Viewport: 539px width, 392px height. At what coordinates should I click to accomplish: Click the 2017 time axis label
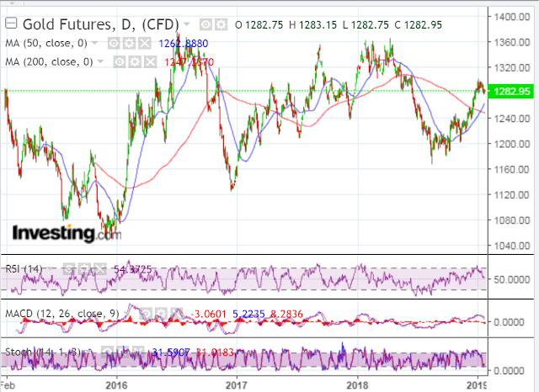pyautogui.click(x=237, y=385)
